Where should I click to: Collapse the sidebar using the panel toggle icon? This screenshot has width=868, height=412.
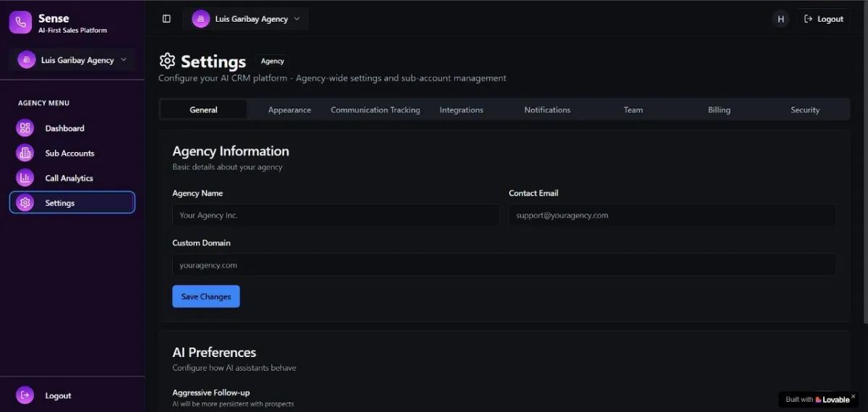coord(166,19)
